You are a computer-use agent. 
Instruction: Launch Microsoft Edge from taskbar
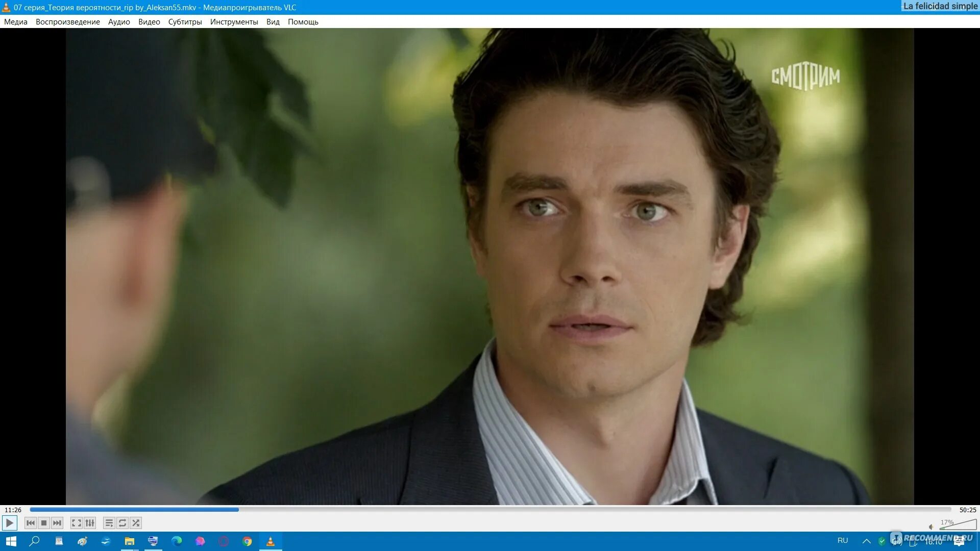pos(177,541)
